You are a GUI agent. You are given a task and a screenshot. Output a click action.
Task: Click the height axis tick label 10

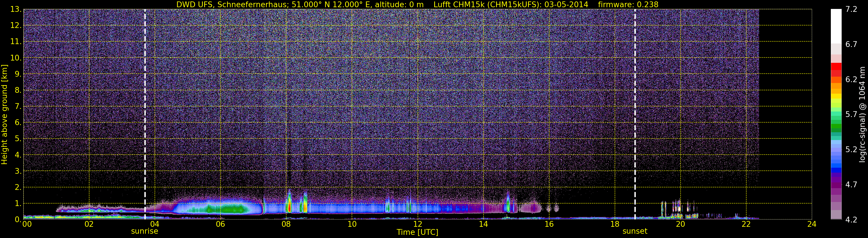tap(16, 58)
